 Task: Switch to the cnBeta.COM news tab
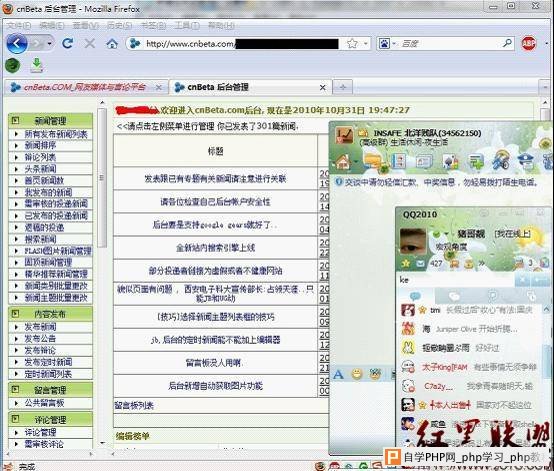point(84,87)
